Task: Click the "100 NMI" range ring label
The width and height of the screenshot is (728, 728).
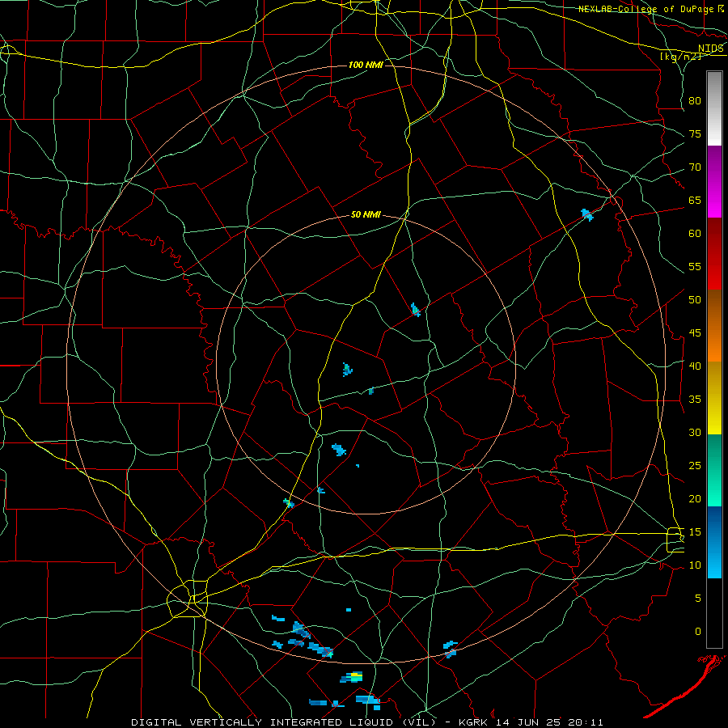Action: click(366, 65)
